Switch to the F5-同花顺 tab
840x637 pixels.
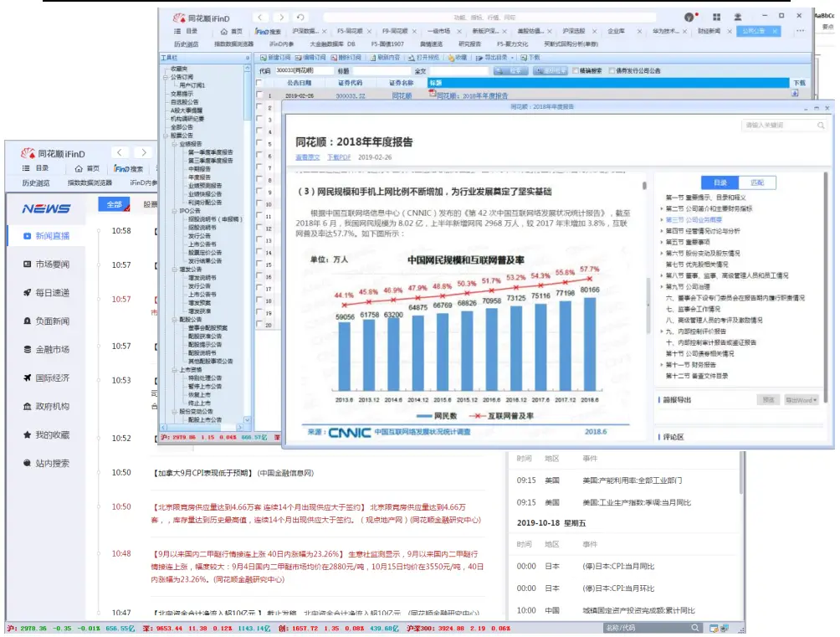point(350,31)
